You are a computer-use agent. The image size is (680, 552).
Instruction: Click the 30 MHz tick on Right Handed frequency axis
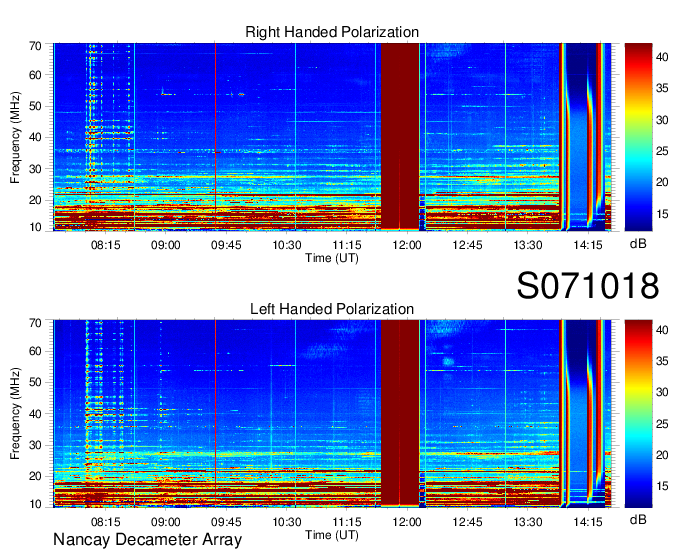click(35, 169)
